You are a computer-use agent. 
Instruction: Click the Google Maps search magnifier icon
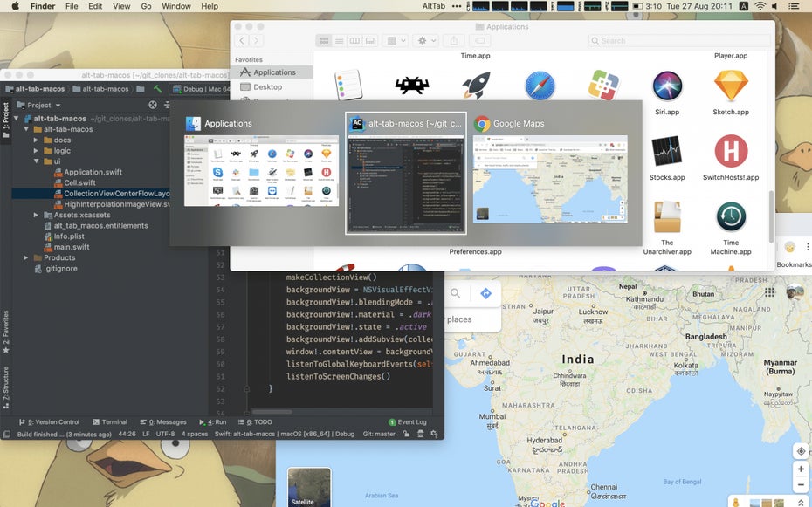click(x=456, y=294)
